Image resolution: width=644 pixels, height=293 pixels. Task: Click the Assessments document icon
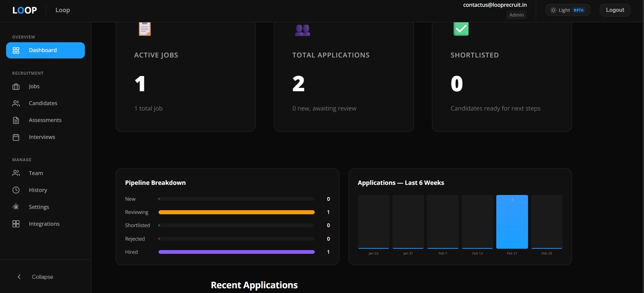(16, 120)
